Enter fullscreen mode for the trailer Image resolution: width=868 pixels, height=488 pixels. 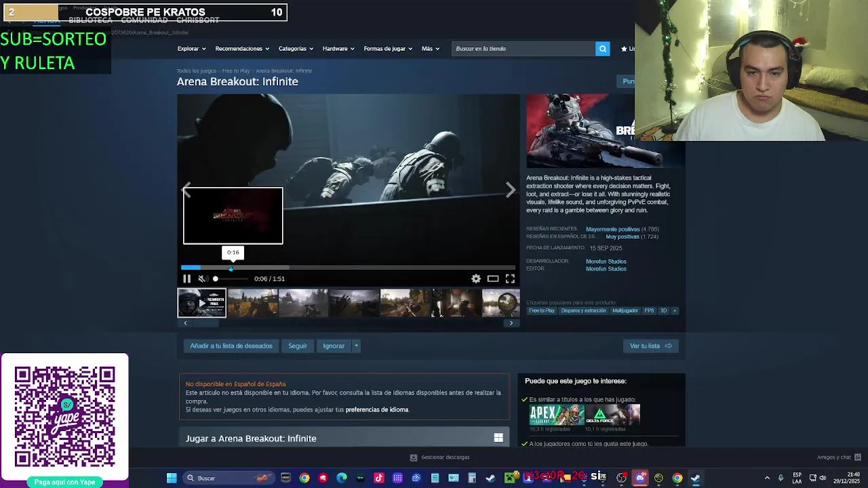(510, 279)
